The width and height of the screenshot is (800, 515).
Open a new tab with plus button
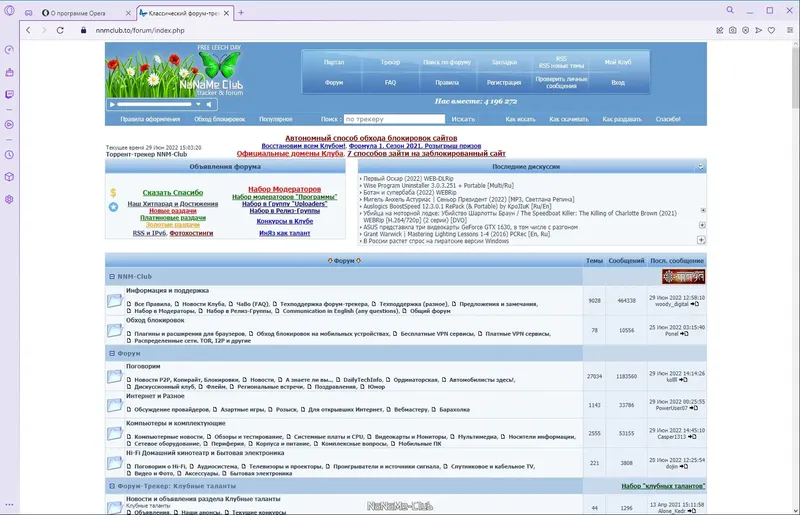(x=241, y=13)
